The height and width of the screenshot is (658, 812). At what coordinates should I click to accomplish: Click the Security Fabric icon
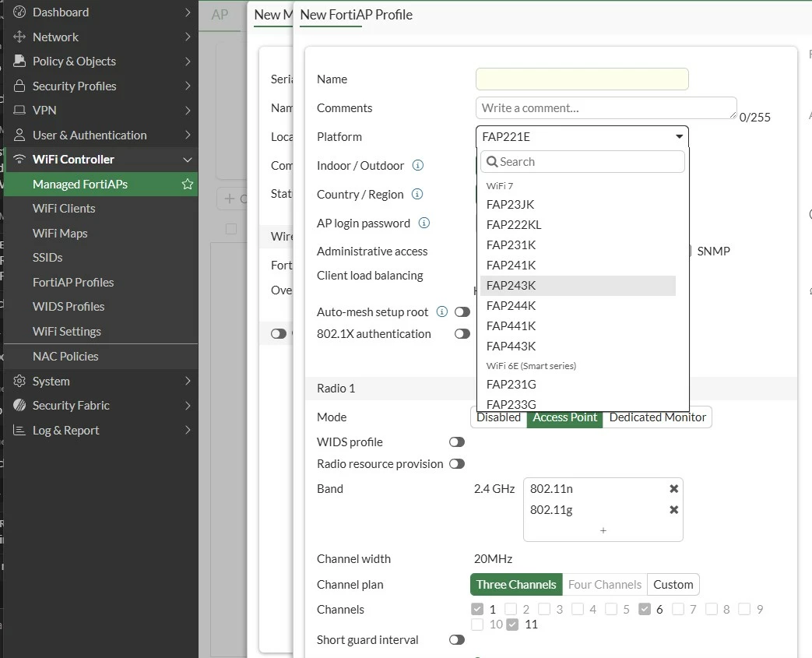coord(19,405)
